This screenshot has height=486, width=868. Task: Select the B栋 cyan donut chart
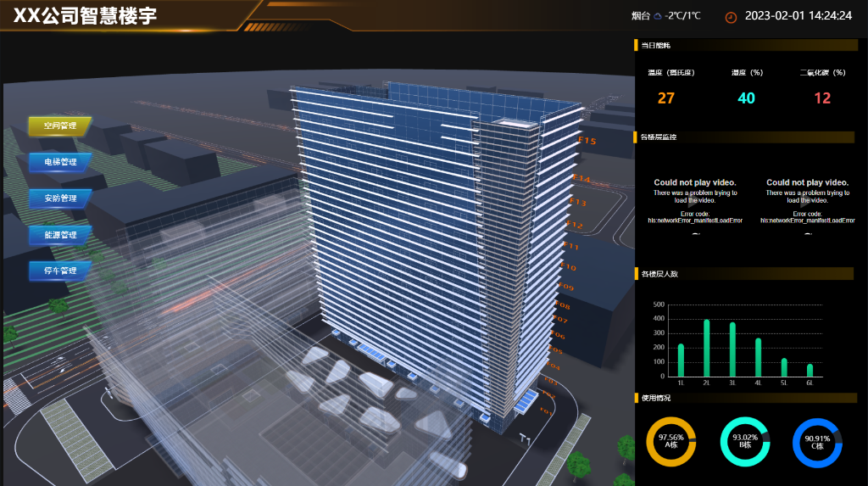[743, 441]
